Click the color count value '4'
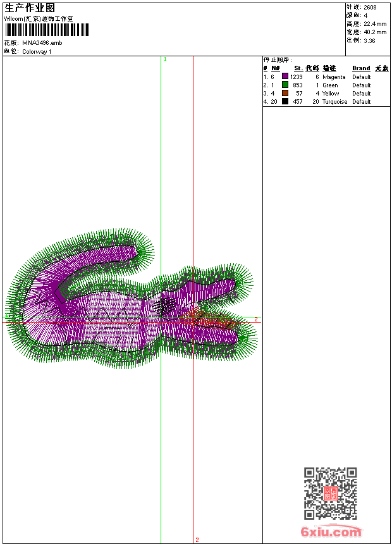 coord(365,16)
